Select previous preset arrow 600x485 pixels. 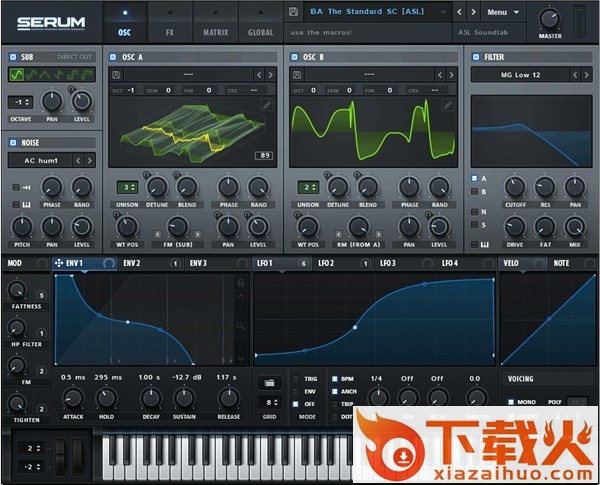(x=459, y=12)
